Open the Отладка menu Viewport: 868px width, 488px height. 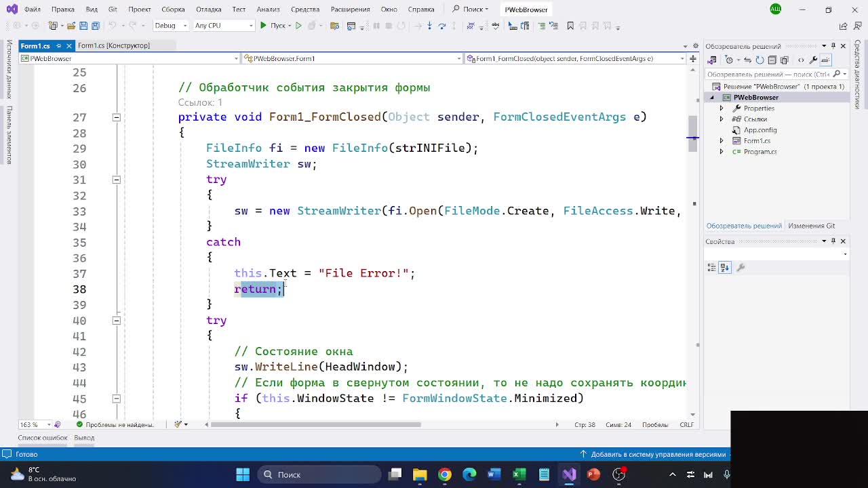point(208,9)
